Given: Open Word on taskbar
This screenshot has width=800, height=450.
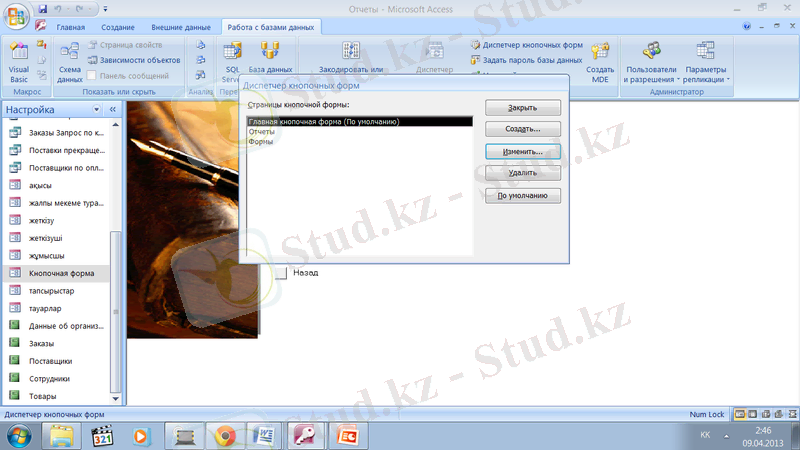Looking at the screenshot, I should point(264,436).
